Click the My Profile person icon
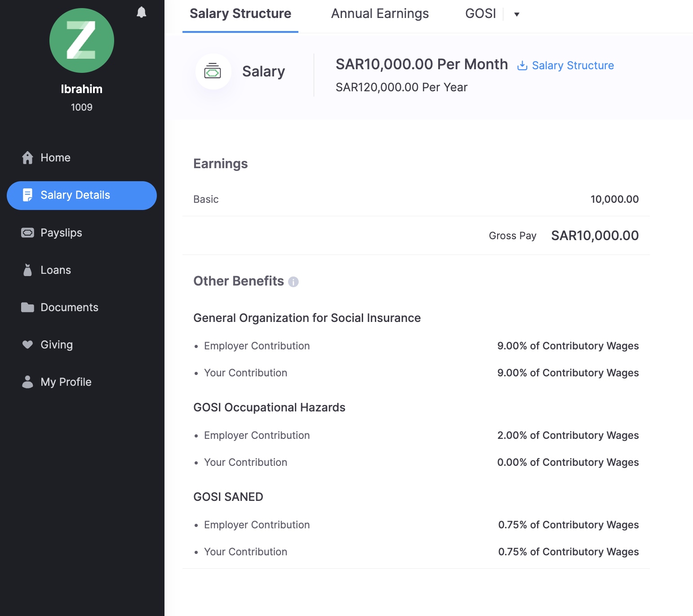 point(27,382)
